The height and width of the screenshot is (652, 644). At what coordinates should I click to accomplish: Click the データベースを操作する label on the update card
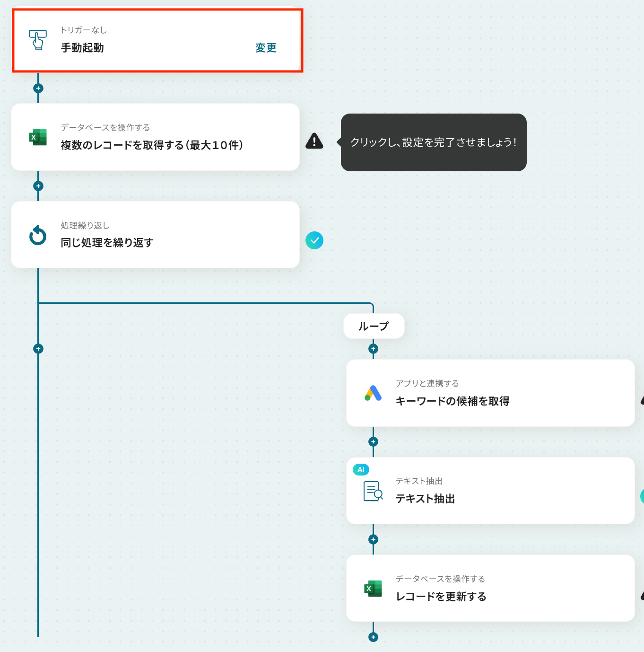pos(440,579)
